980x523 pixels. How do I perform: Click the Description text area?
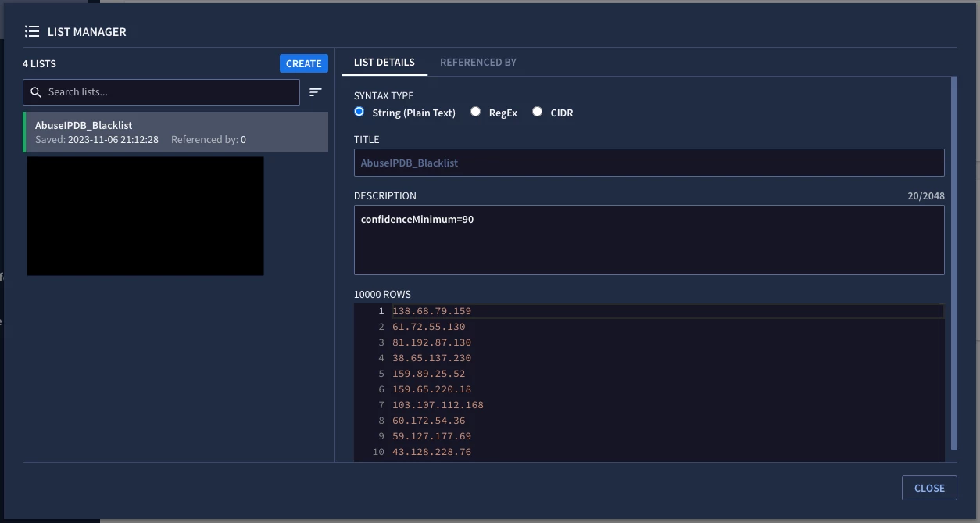649,240
